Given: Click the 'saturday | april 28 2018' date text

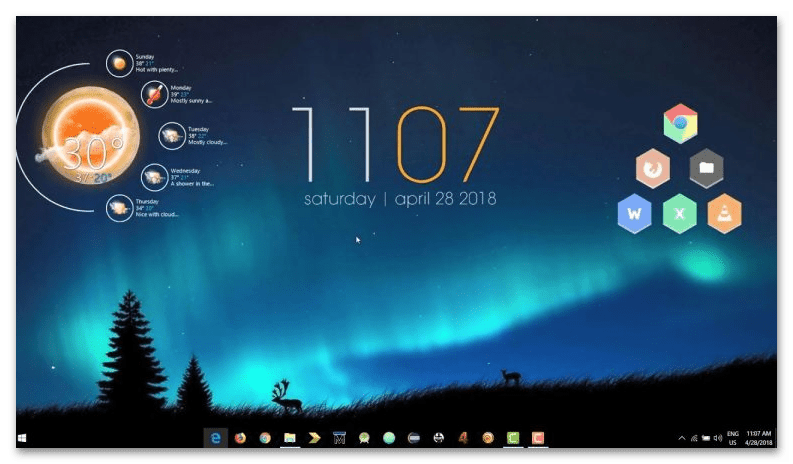Looking at the screenshot, I should click(400, 199).
